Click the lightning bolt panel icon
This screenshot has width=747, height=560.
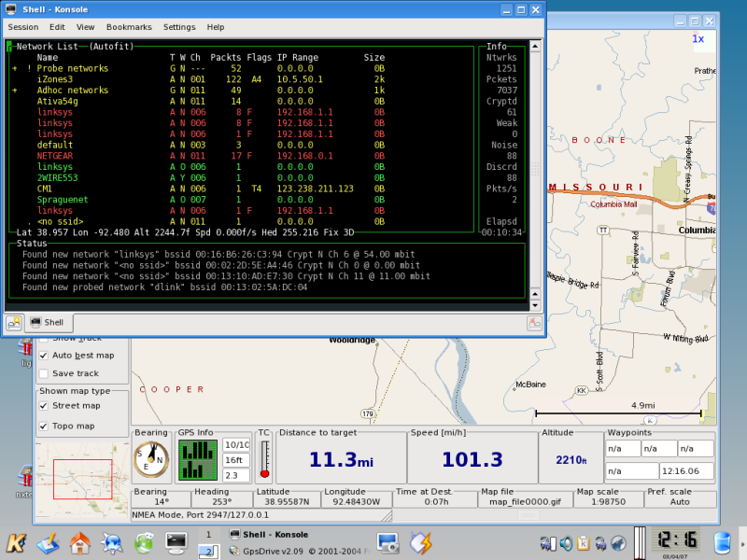point(421,543)
